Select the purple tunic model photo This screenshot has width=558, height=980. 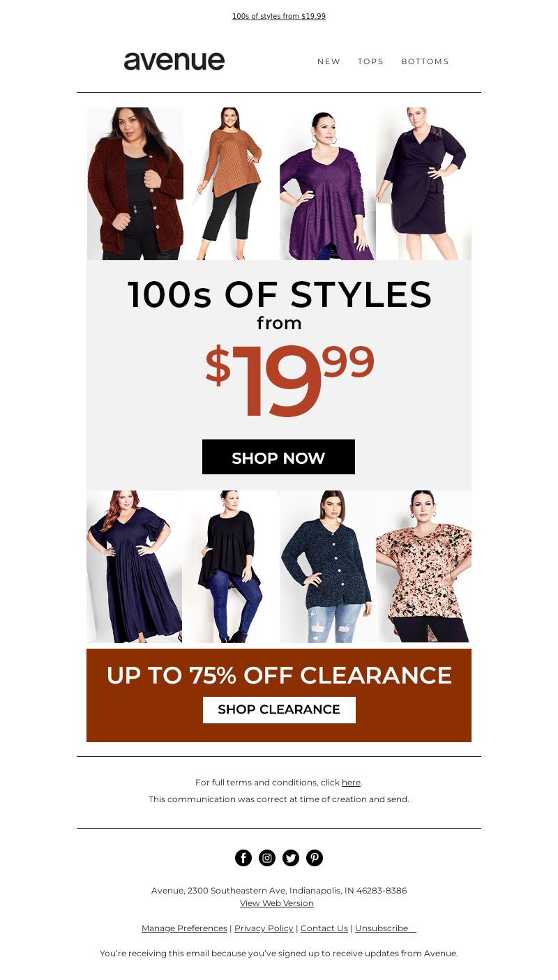pyautogui.click(x=328, y=183)
